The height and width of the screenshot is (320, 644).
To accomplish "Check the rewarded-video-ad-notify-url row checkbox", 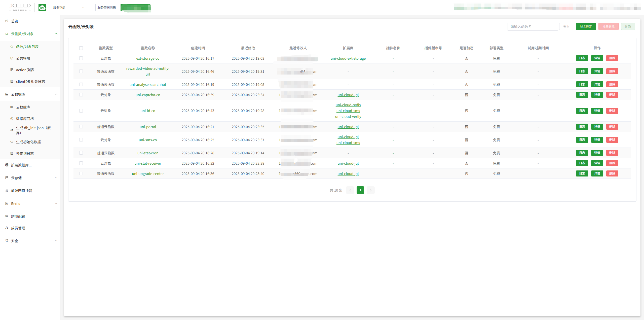I will click(81, 71).
